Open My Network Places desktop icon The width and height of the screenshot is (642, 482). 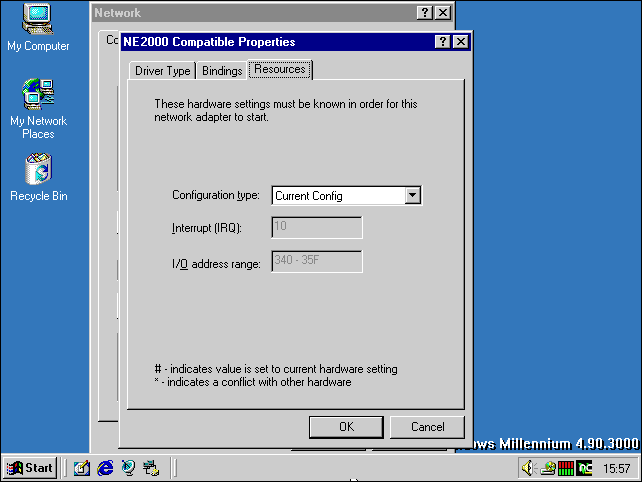tap(38, 109)
